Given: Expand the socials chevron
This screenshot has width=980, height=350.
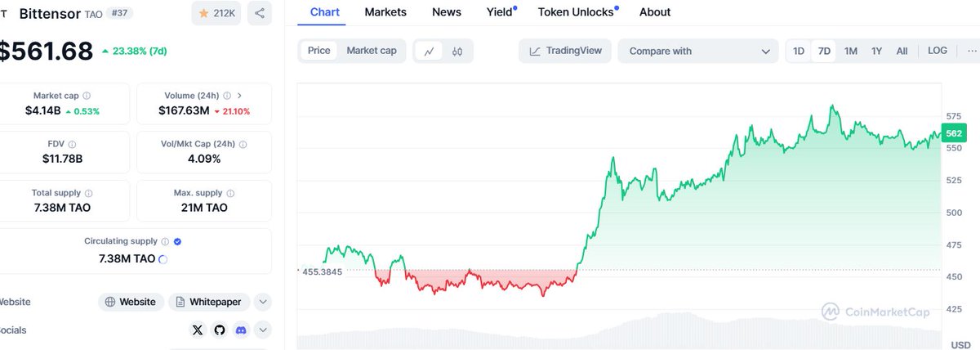Looking at the screenshot, I should pyautogui.click(x=263, y=330).
